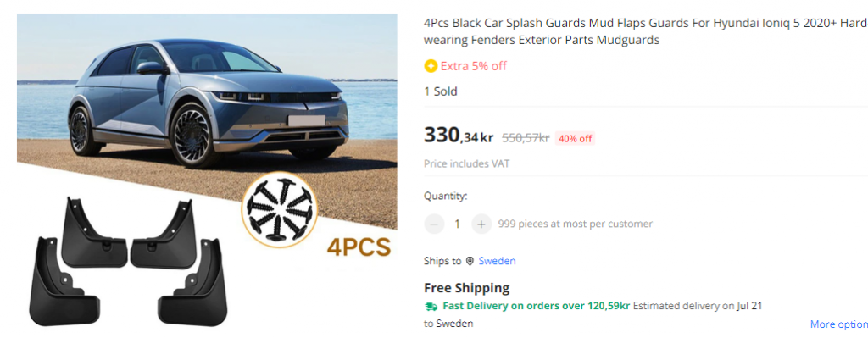Click the 1 Sold count text
Screen dimensions: 868x338
pos(441,91)
